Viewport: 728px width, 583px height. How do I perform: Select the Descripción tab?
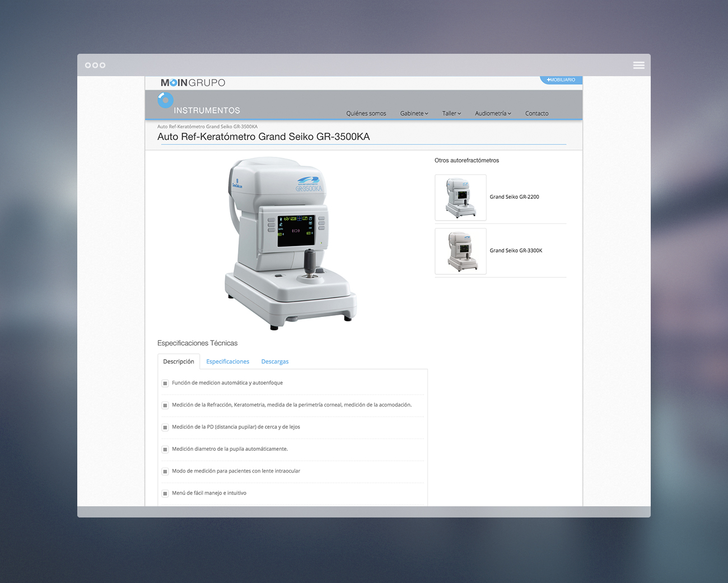pyautogui.click(x=179, y=362)
